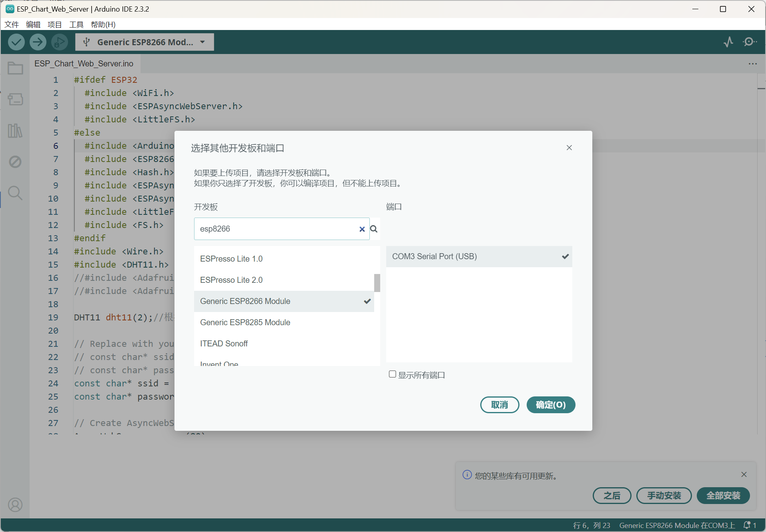This screenshot has width=766, height=532.
Task: Open the Sketchbook folder sidebar icon
Action: (x=15, y=68)
